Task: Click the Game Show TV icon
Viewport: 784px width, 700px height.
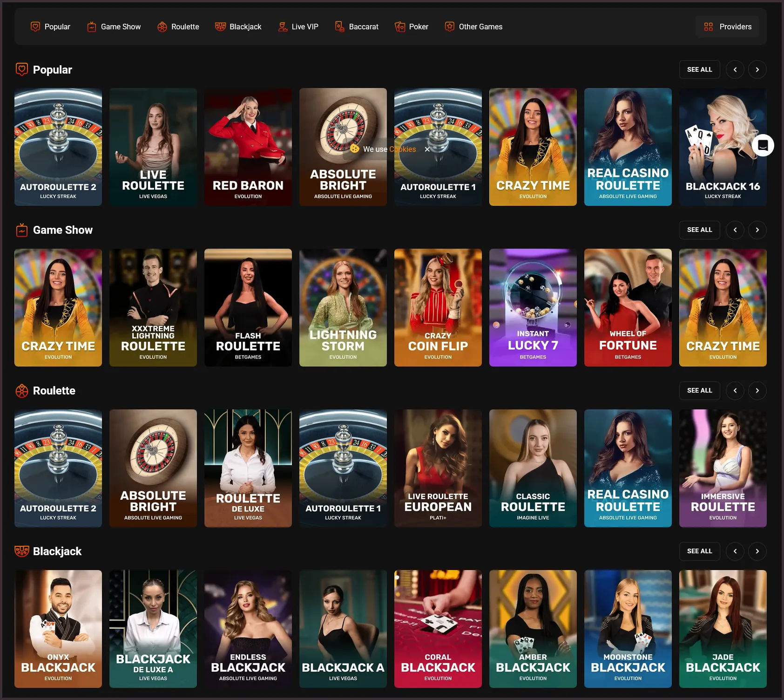Action: tap(92, 27)
